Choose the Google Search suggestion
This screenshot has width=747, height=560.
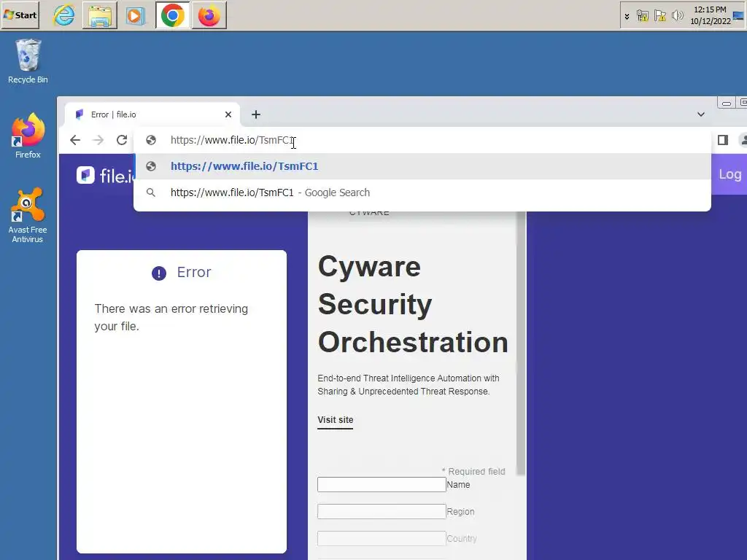pyautogui.click(x=422, y=192)
